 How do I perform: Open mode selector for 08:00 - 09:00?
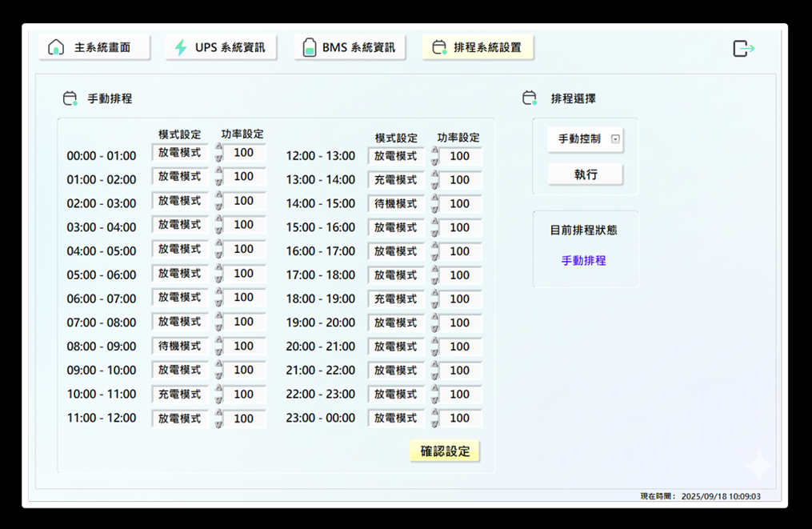180,346
